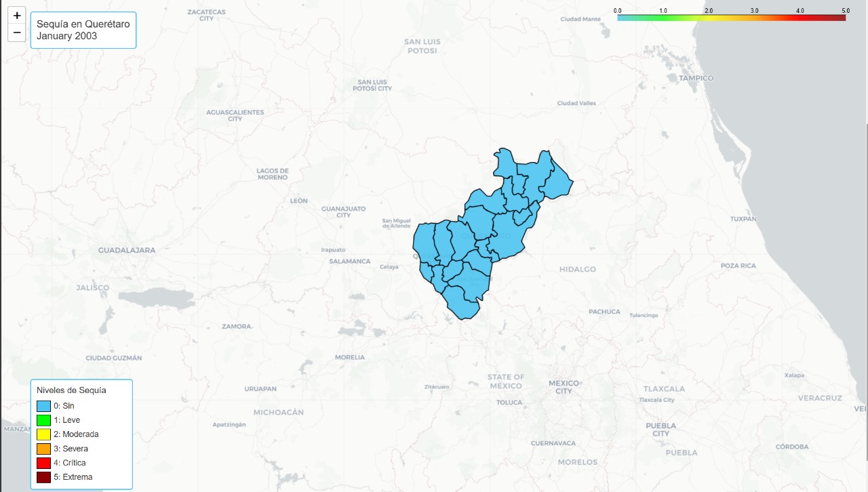Click the 'LAGOS DE MORENO' label

(x=273, y=174)
